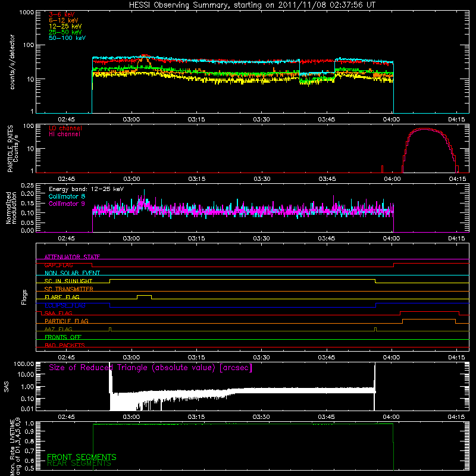Click the REAR SEGMENTS legend label

[79, 464]
